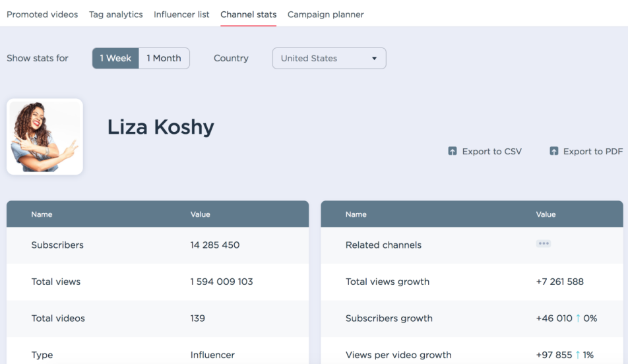Select the Channel stats tab
This screenshot has height=364, width=628.
[248, 15]
